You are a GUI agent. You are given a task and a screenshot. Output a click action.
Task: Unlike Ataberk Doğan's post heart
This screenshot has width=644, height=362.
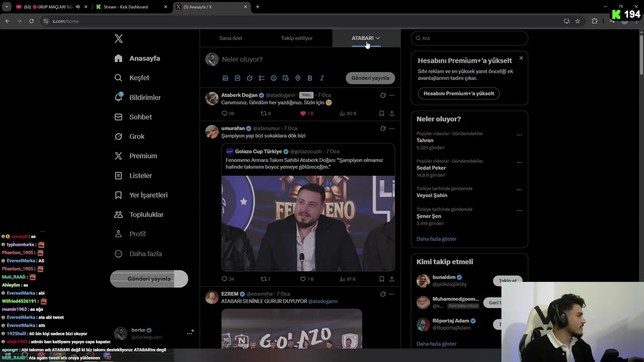[x=303, y=114]
